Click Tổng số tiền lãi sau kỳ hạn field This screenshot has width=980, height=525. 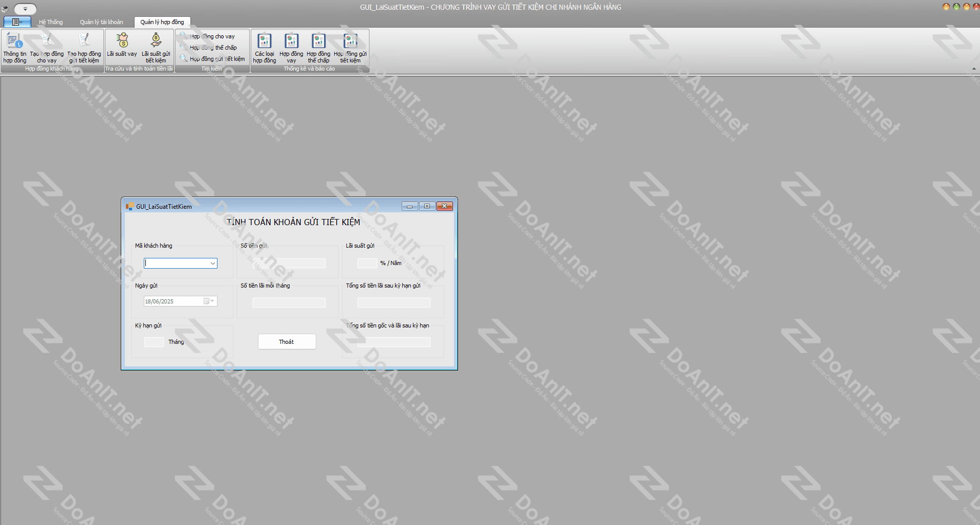tap(394, 302)
